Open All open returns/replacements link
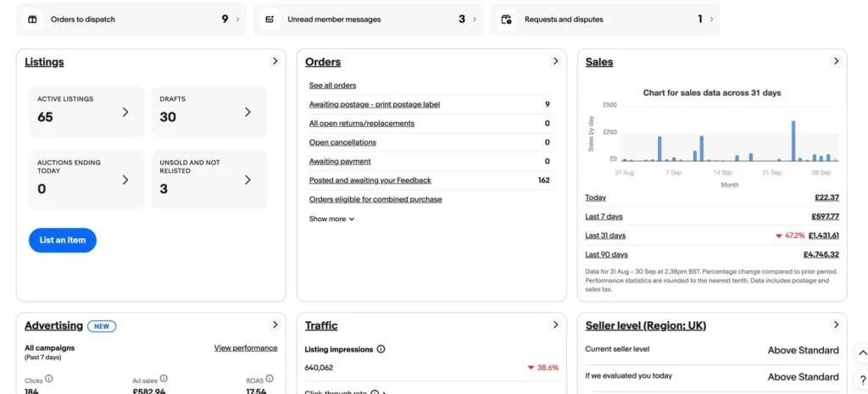Viewport: 868px width, 394px height. point(361,123)
